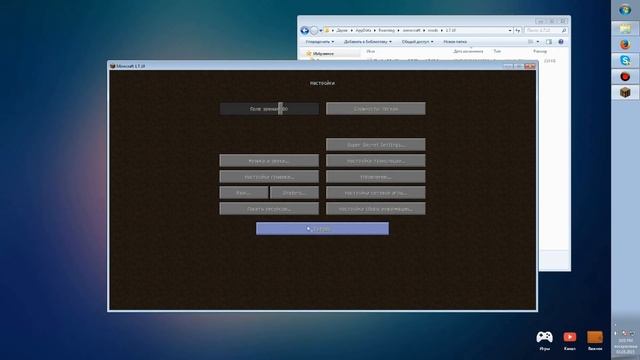Click the system tray clock and date
The image size is (640, 360).
tap(625, 346)
